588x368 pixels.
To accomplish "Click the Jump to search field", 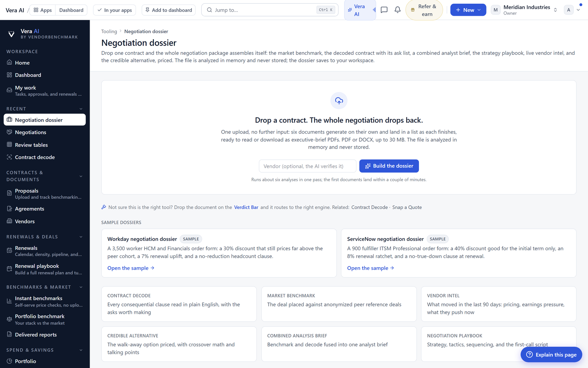I will coord(270,10).
